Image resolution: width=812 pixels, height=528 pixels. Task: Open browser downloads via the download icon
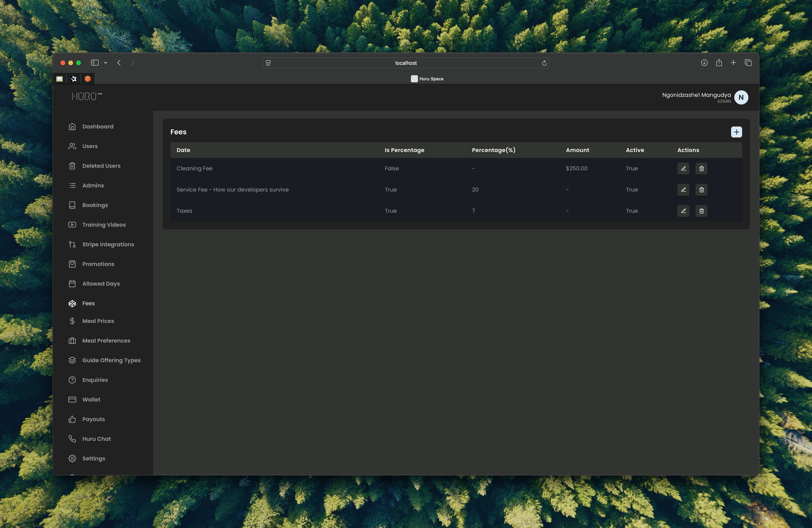tap(704, 63)
